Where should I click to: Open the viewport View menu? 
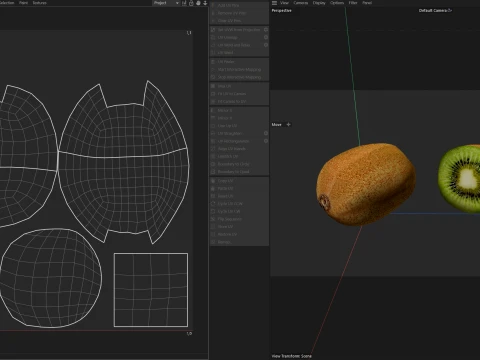[x=284, y=3]
